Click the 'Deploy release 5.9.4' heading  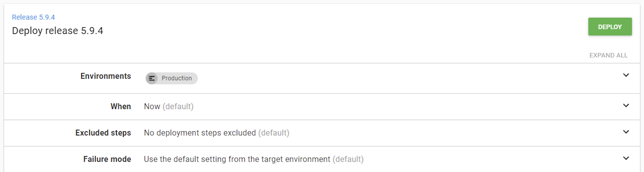point(57,31)
